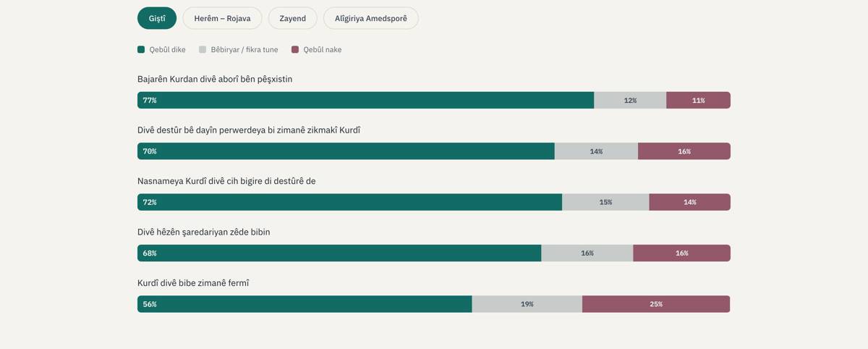Switch to Herêm – Rojava tab
Image resolution: width=868 pixels, height=349 pixels.
tap(222, 18)
